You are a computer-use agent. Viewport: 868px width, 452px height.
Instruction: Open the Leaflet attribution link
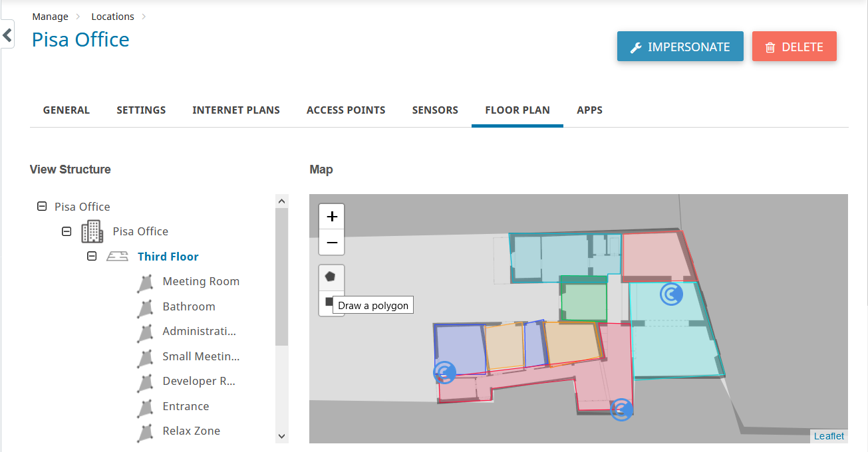(x=829, y=436)
